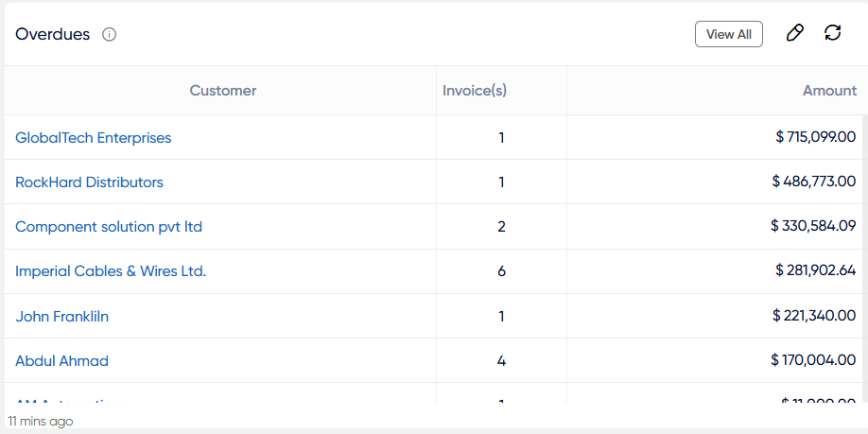The height and width of the screenshot is (434, 868).
Task: Open GlobalTech Enterprises customer link
Action: (93, 137)
